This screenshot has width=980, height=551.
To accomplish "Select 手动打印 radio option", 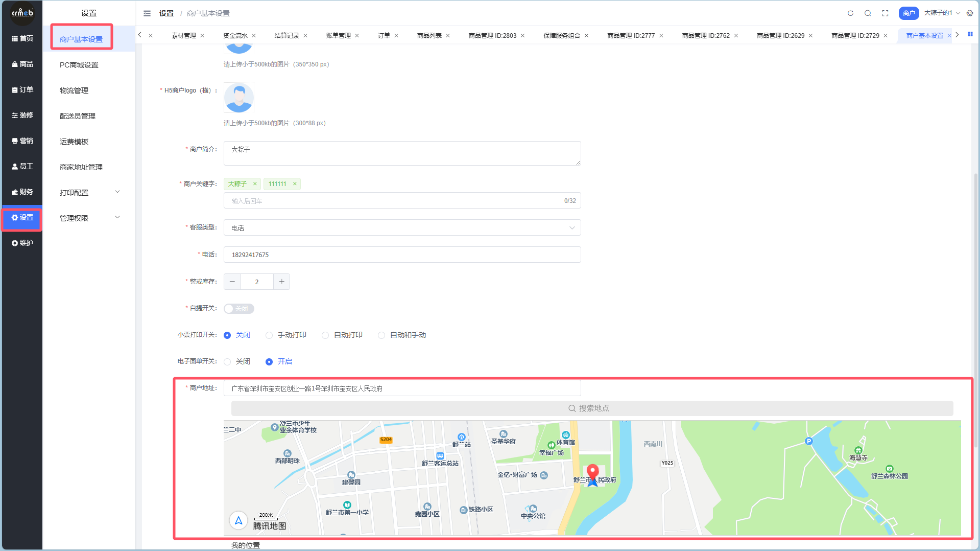I will tap(269, 335).
